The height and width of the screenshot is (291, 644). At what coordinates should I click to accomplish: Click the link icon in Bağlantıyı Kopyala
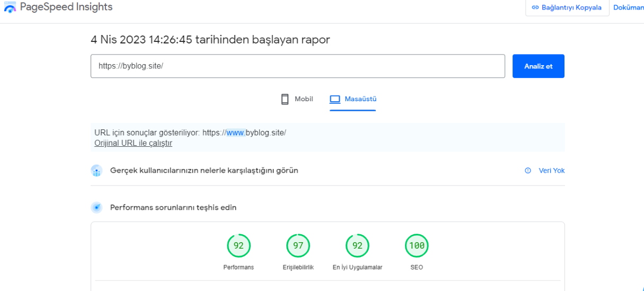[535, 7]
